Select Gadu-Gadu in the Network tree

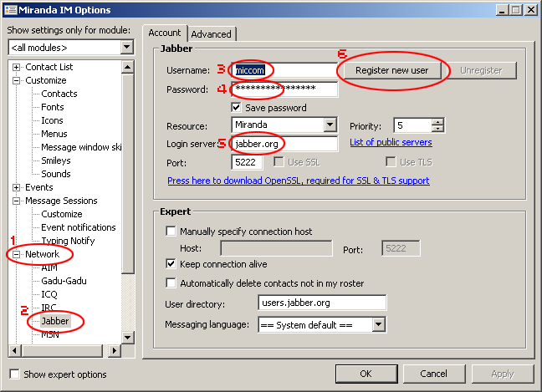click(x=64, y=281)
